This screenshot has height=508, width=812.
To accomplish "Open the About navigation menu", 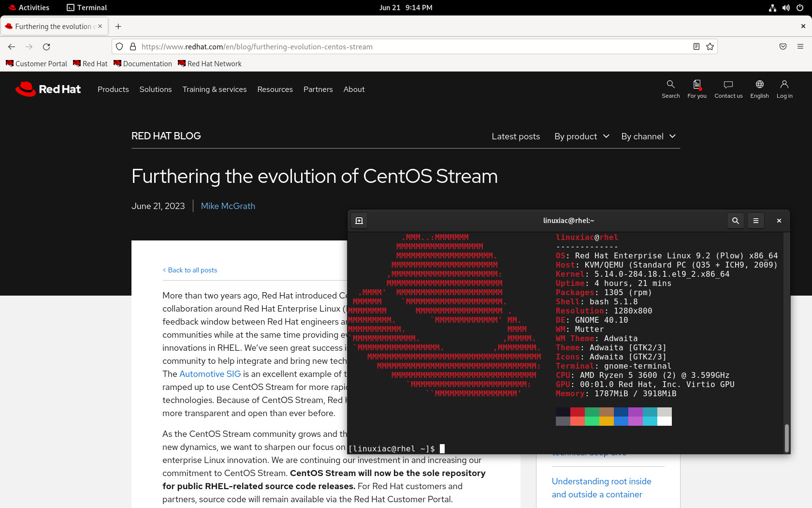I will tap(354, 90).
